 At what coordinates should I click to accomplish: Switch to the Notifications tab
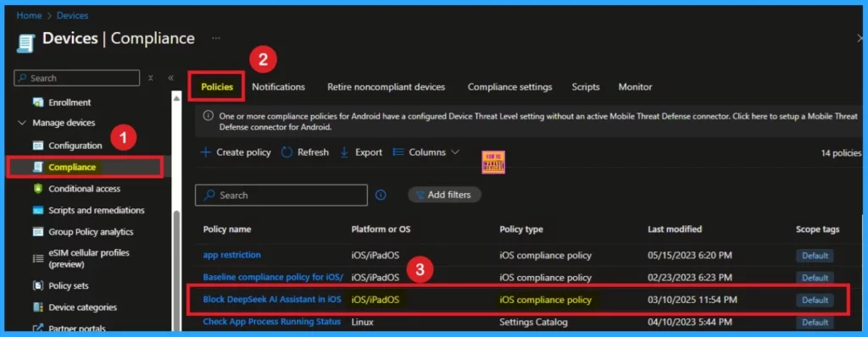[278, 87]
